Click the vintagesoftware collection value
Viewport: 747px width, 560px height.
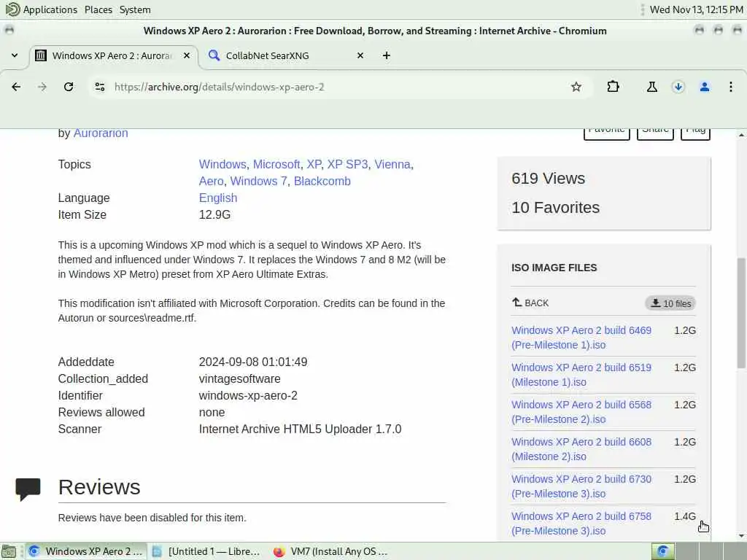[x=239, y=378]
